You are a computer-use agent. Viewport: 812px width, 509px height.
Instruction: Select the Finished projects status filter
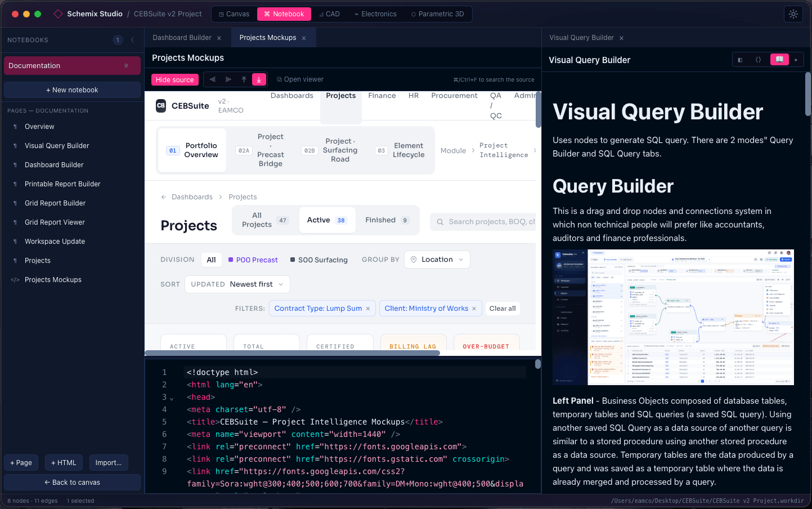click(x=387, y=220)
